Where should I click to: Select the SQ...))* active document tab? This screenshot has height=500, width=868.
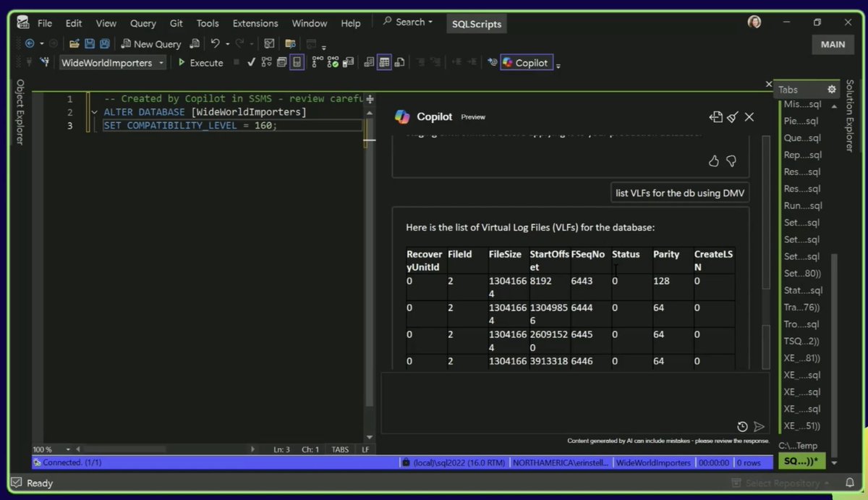click(801, 461)
